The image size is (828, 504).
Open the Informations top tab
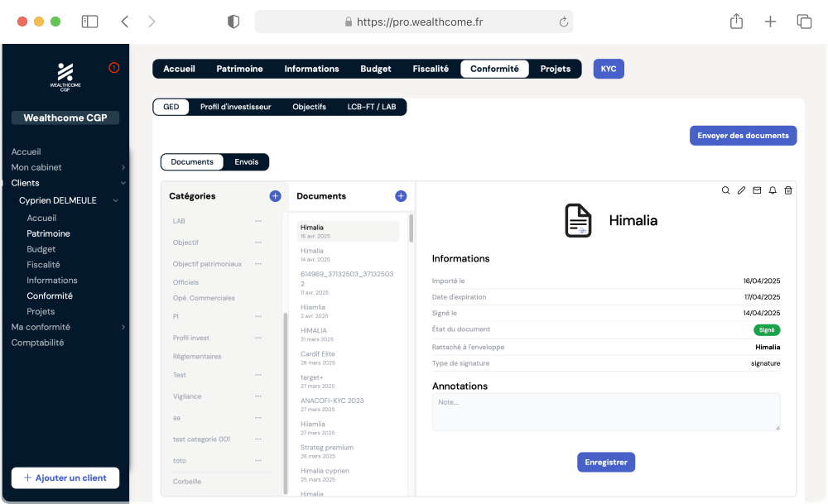(x=311, y=70)
